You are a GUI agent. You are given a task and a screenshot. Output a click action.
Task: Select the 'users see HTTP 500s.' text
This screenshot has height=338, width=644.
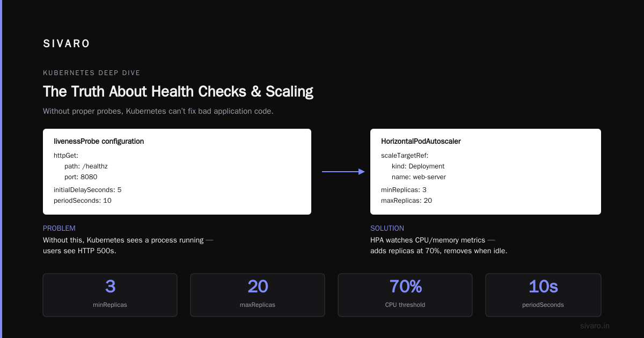click(79, 251)
